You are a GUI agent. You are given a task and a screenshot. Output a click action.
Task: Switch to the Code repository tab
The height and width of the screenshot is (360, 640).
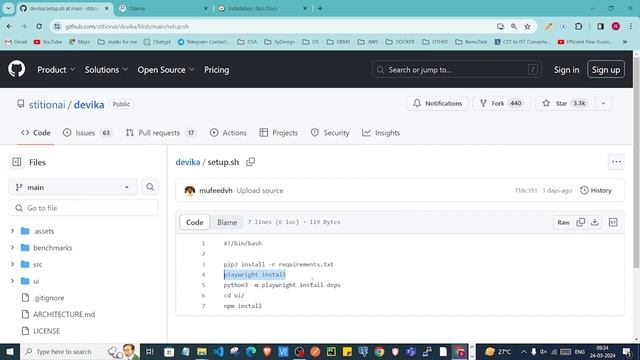pyautogui.click(x=36, y=133)
